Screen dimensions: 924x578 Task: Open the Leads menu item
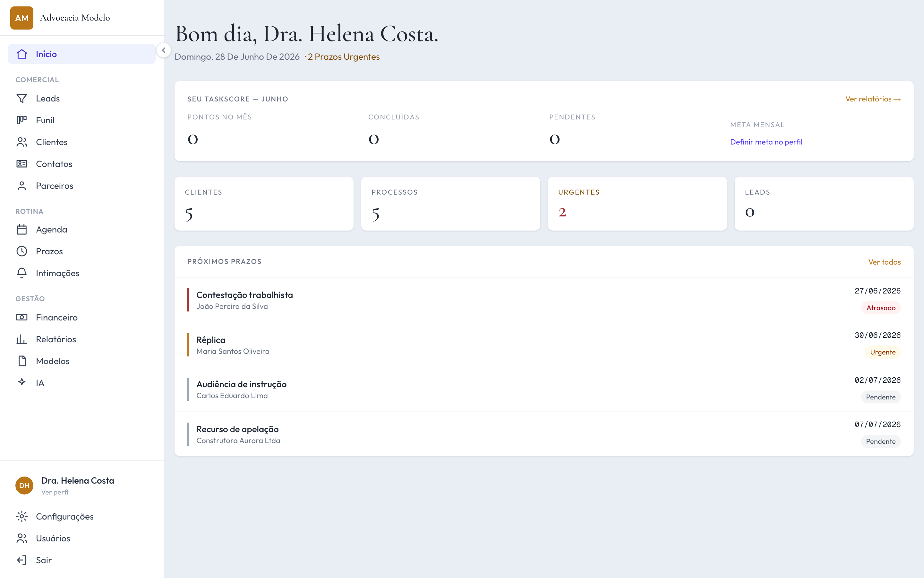[x=82, y=99]
